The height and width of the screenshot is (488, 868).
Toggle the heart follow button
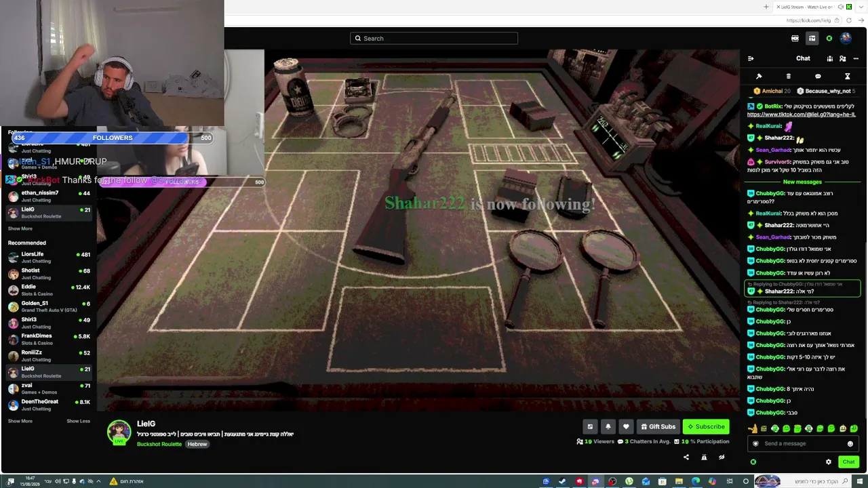click(x=626, y=426)
